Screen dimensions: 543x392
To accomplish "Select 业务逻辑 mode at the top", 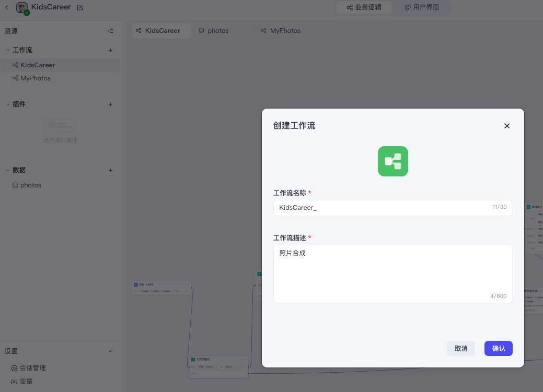I will pos(363,7).
